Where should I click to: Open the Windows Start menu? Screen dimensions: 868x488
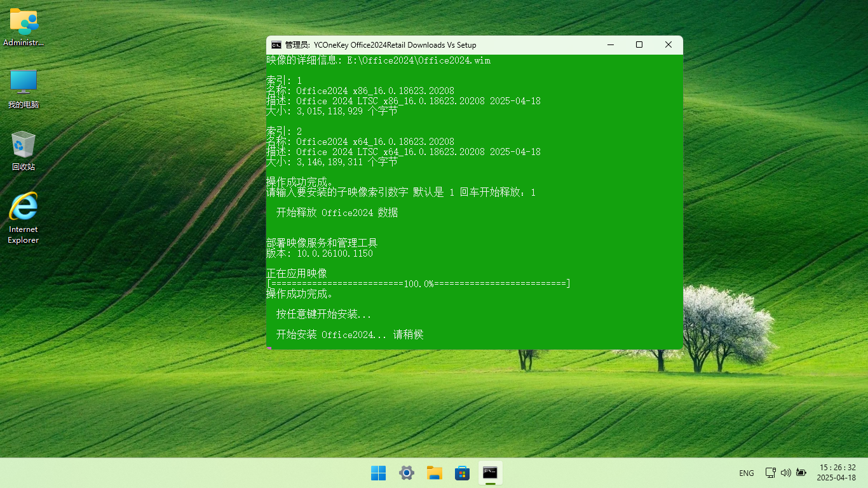pyautogui.click(x=378, y=473)
